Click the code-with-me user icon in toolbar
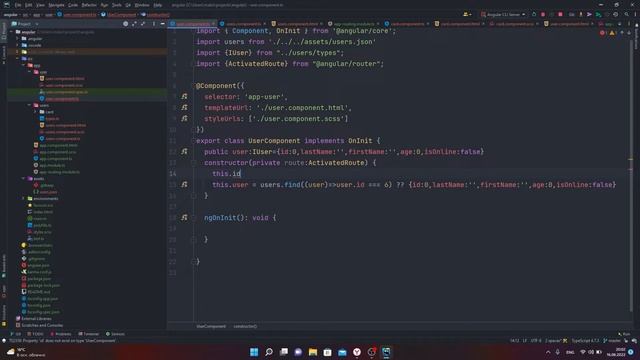 coord(466,14)
